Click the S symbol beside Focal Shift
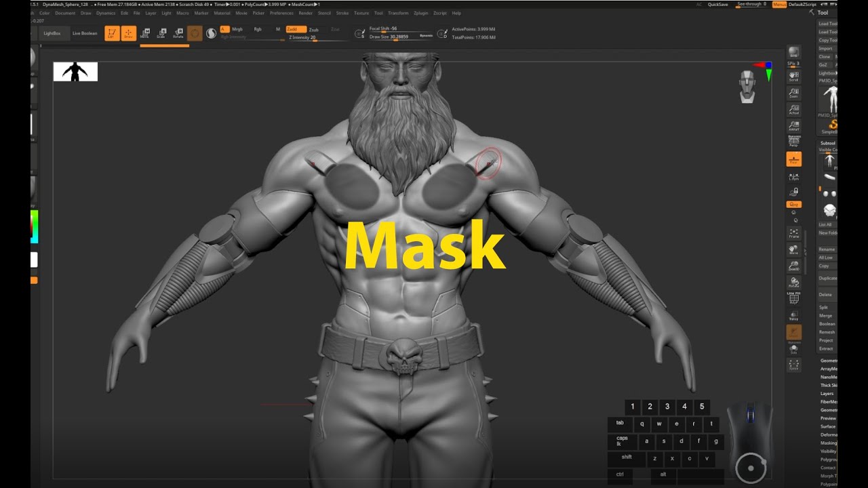This screenshot has width=868, height=488. [360, 33]
